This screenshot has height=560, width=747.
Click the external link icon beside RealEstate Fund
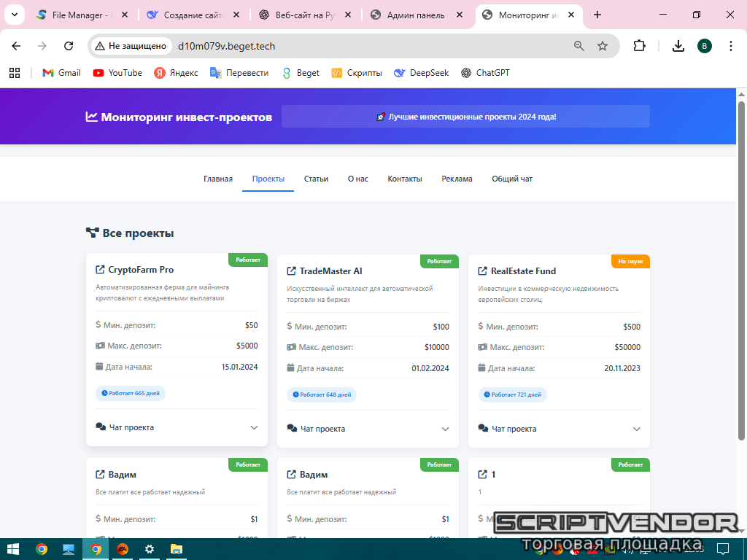pos(483,271)
